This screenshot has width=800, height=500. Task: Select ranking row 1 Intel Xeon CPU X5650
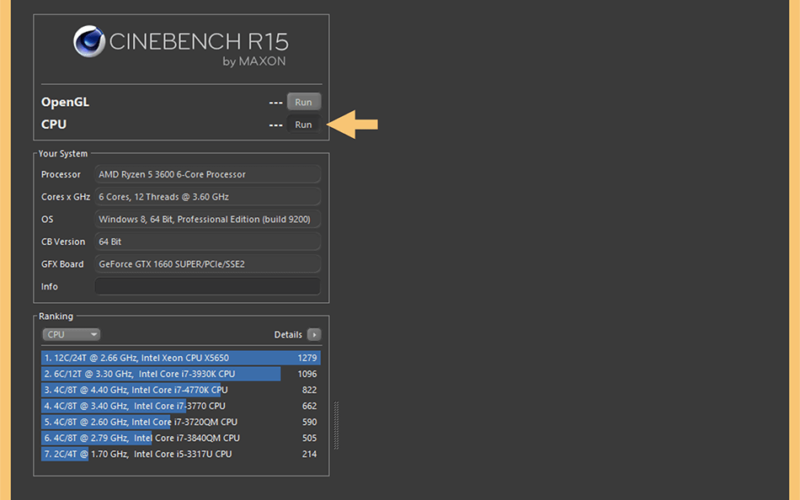181,358
